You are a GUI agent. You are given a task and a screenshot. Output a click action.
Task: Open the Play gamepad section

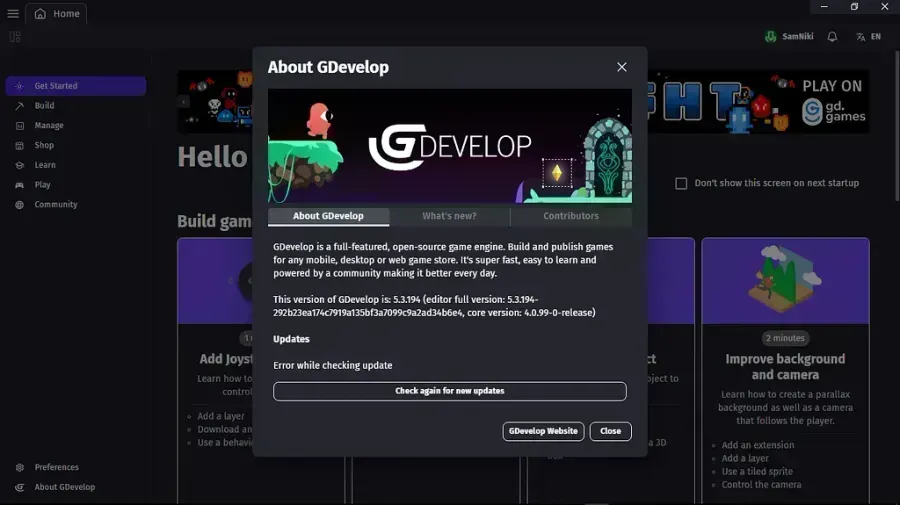(20, 185)
